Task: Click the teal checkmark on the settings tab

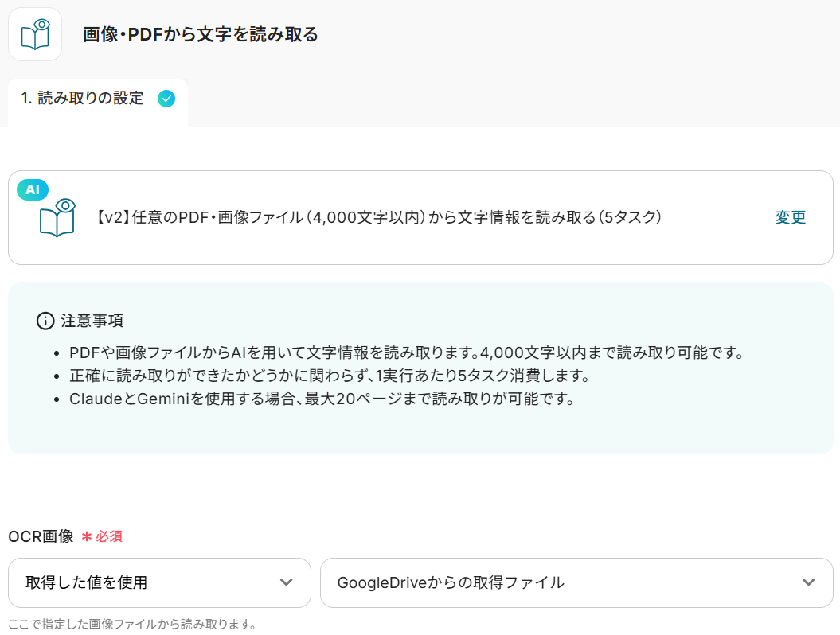Action: tap(166, 99)
